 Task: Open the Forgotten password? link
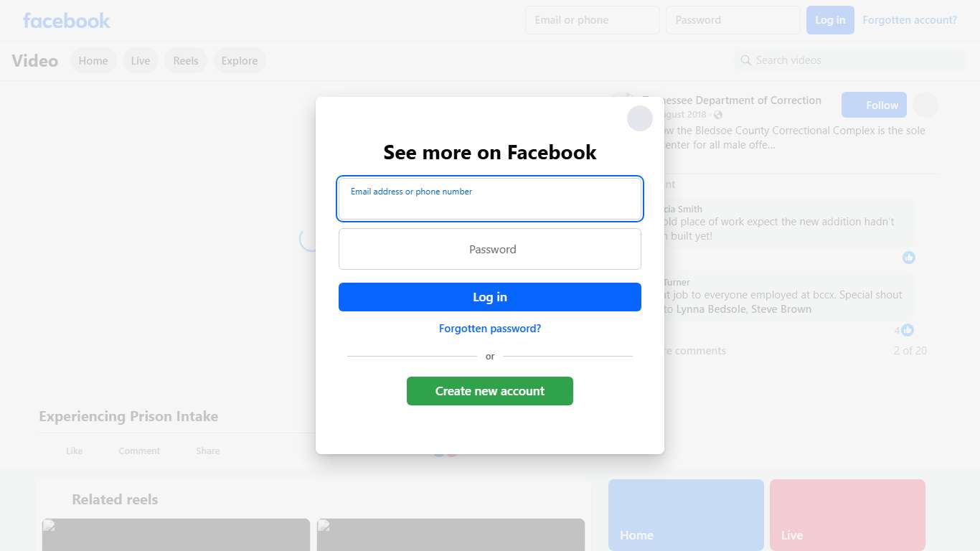490,329
